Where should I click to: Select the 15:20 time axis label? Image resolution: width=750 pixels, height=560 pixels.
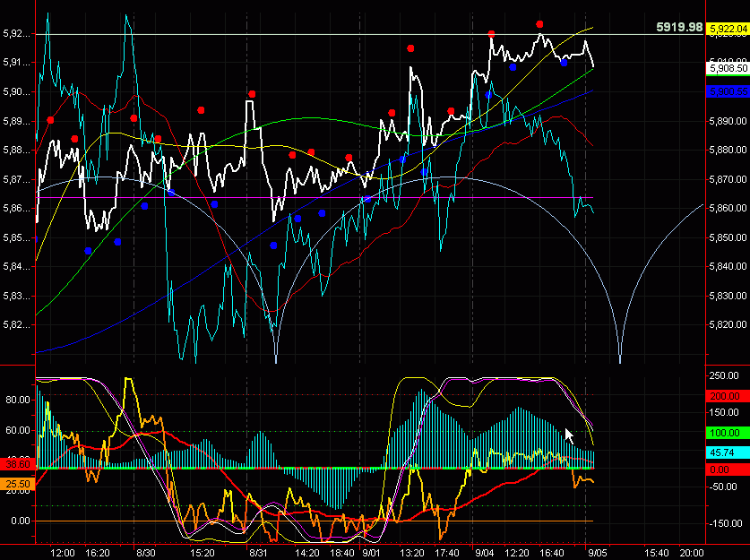203,554
